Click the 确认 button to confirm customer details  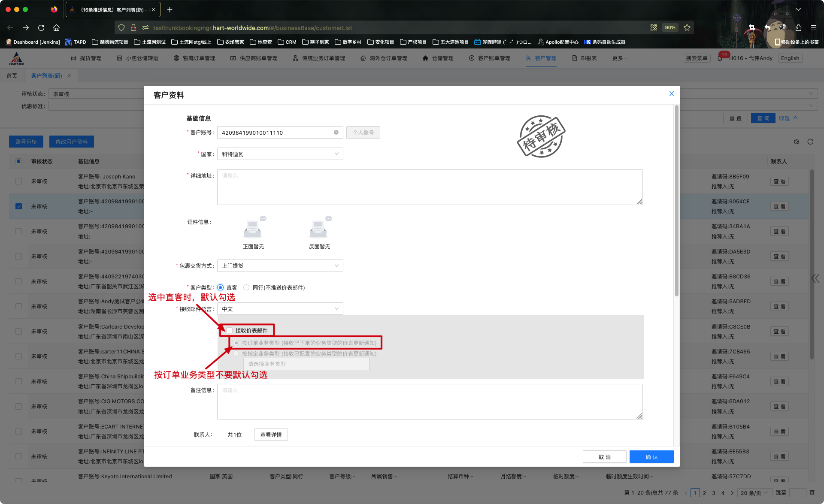pyautogui.click(x=651, y=456)
